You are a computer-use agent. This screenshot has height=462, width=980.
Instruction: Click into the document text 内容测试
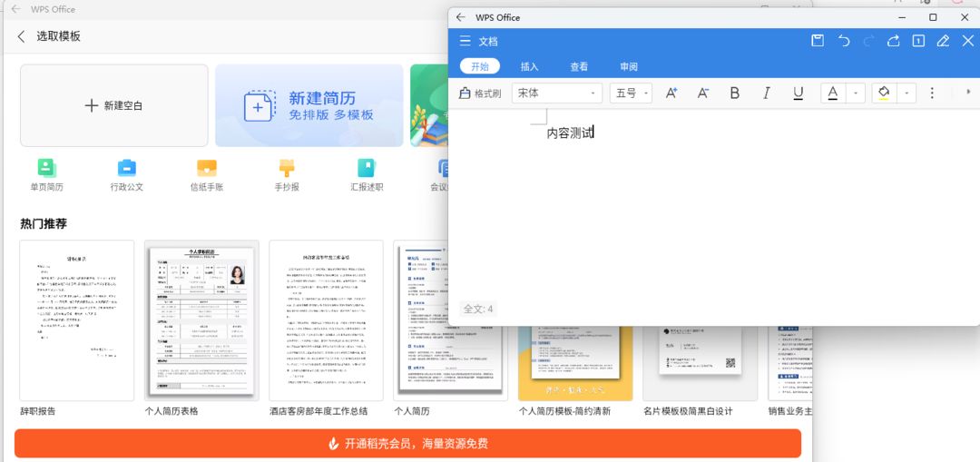pyautogui.click(x=569, y=133)
